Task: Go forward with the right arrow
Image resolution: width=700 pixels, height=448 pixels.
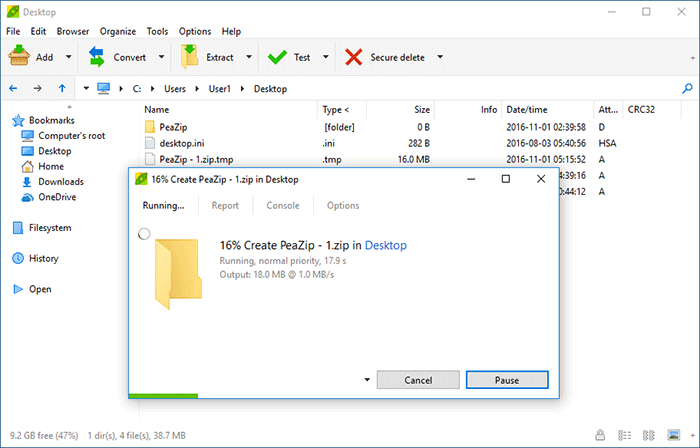Action: click(x=38, y=88)
